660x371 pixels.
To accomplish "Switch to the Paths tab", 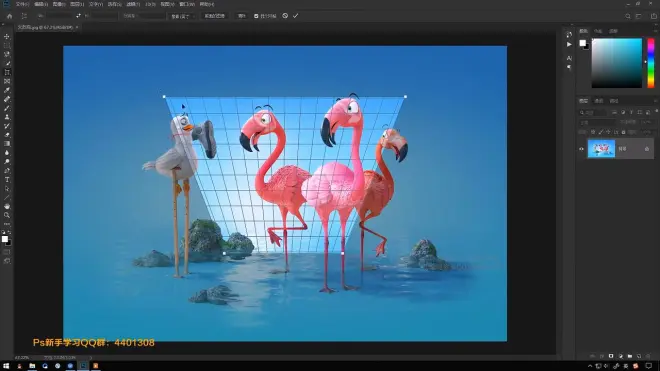I will pyautogui.click(x=614, y=101).
